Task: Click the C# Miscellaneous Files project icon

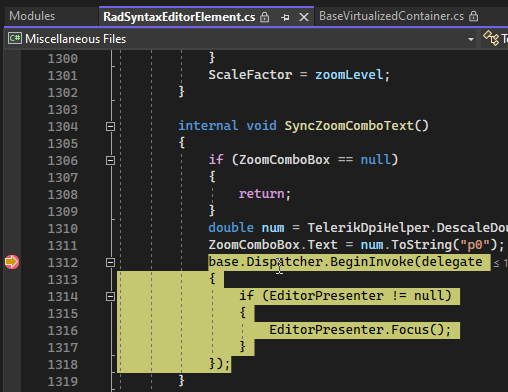Action: [x=15, y=39]
